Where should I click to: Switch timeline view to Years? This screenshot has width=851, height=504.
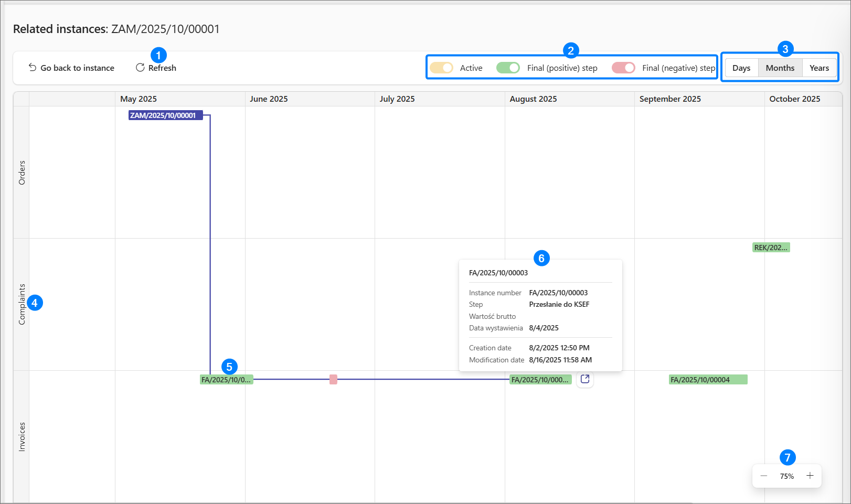tap(819, 68)
